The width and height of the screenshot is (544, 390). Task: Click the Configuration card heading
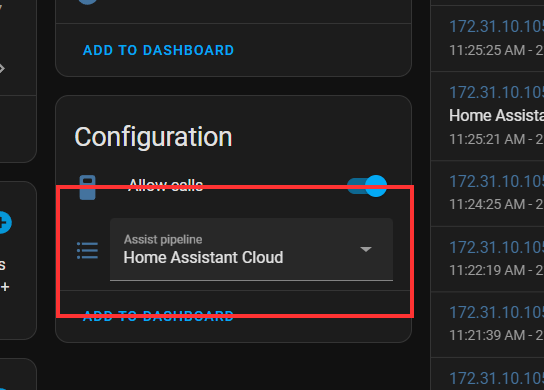(153, 137)
